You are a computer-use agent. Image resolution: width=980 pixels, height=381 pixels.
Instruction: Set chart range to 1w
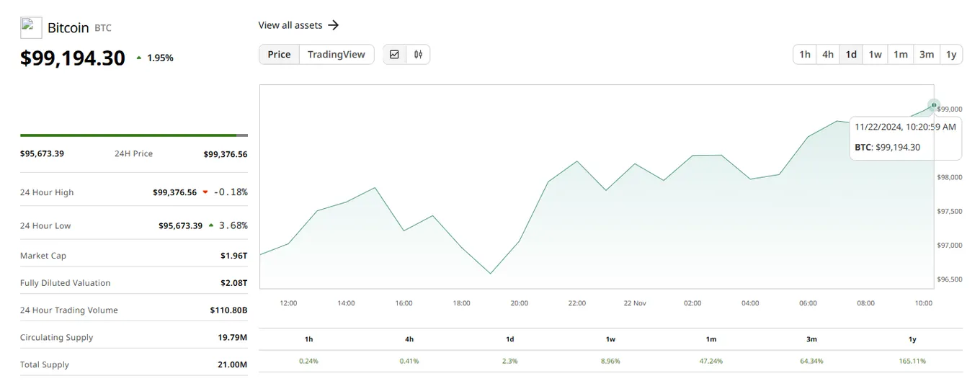coord(875,54)
